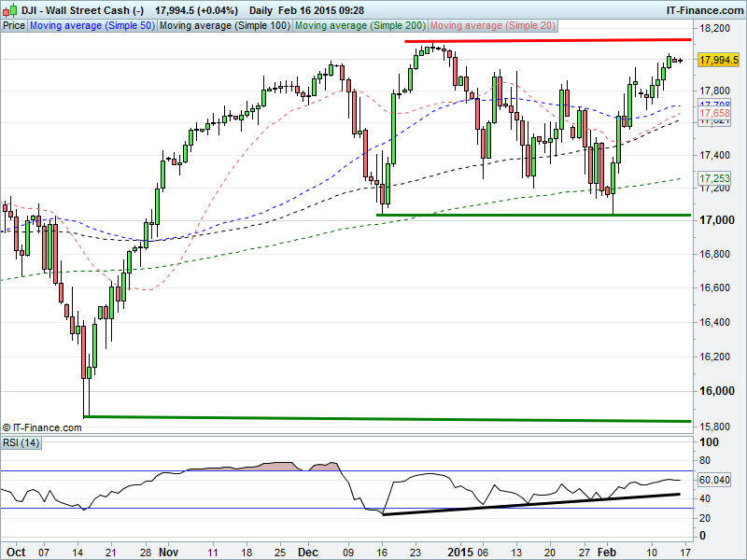Click the RSI value label 60.040
This screenshot has width=747, height=560.
click(x=714, y=480)
